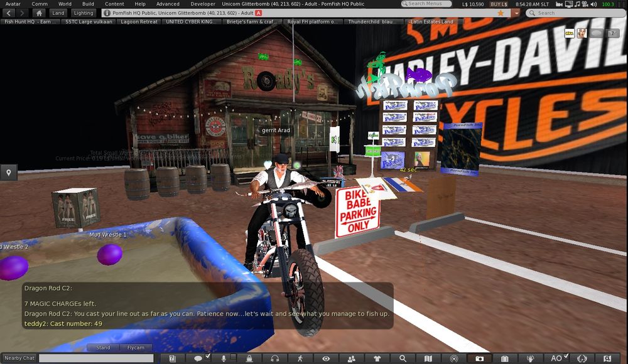Image resolution: width=628 pixels, height=364 pixels.
Task: Open the radar minimap toolbar button
Action: point(454,358)
